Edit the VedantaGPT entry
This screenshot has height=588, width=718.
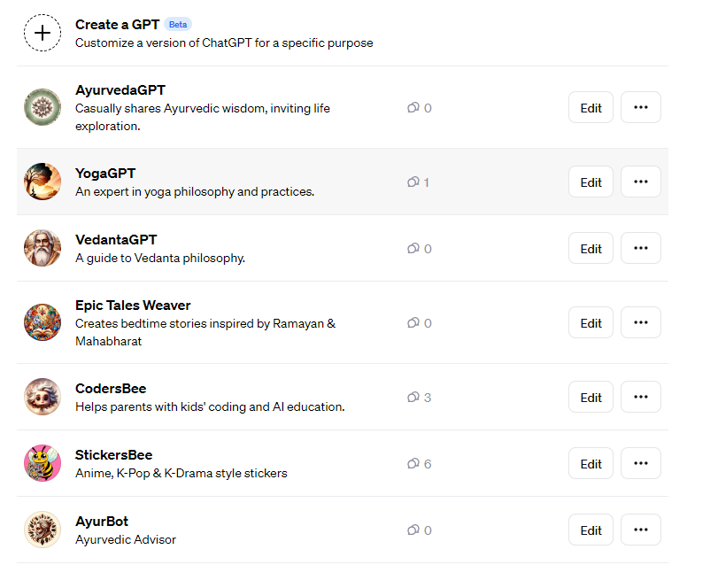pyautogui.click(x=591, y=248)
